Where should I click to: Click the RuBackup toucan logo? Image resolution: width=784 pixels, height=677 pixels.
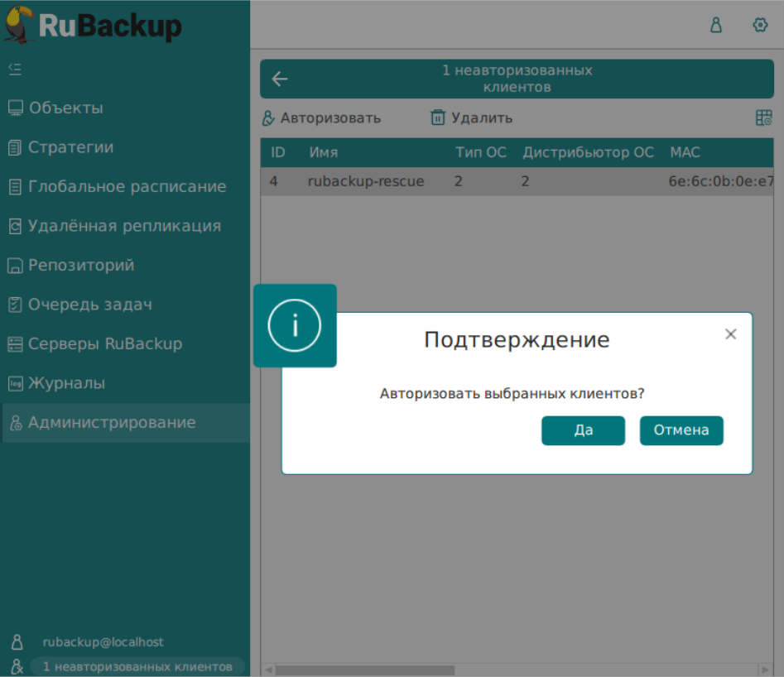point(21,24)
